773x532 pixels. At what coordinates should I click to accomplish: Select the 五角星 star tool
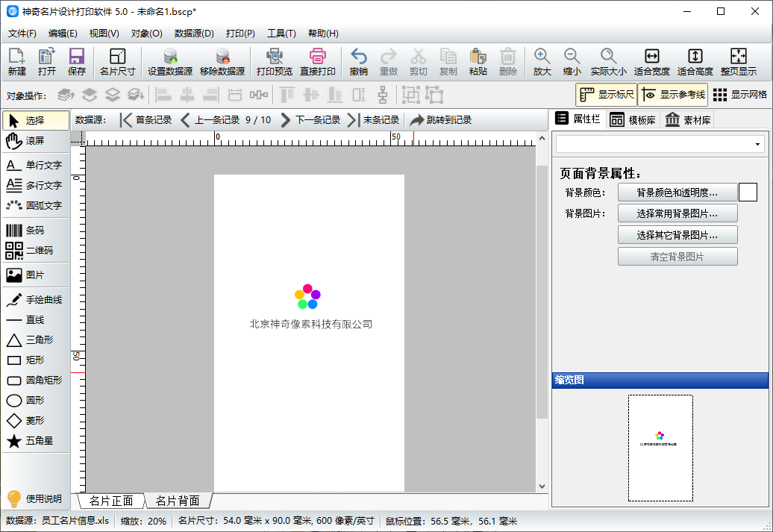[36, 441]
